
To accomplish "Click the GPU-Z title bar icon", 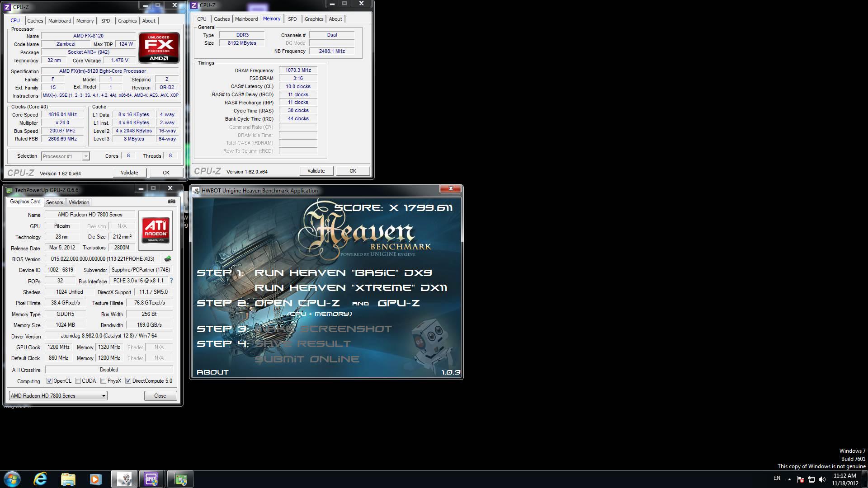I will click(9, 190).
